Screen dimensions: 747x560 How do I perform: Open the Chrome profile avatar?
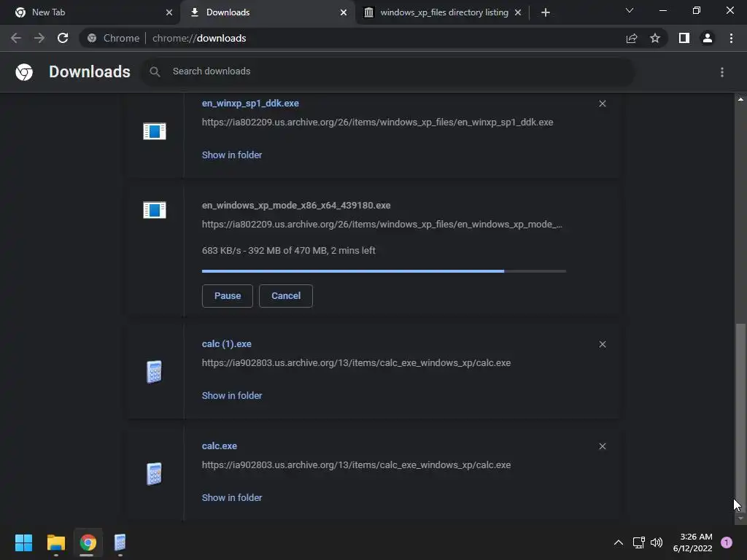point(708,38)
